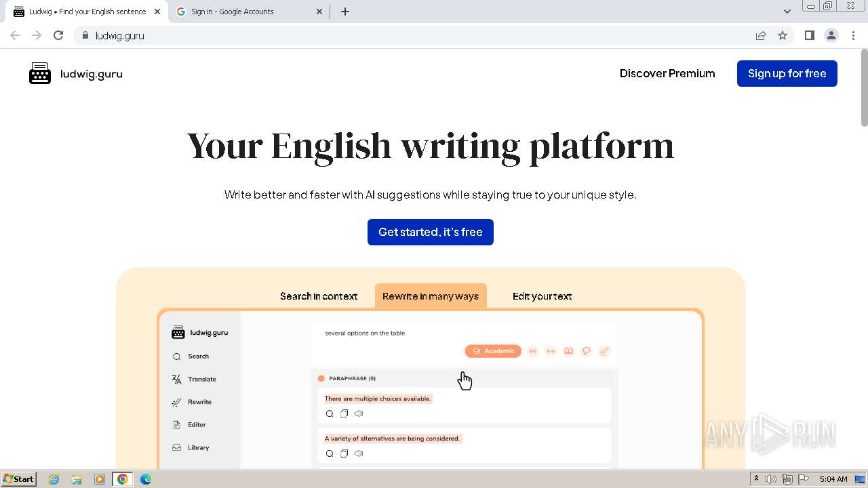Open the Windows Start menu

(18, 479)
